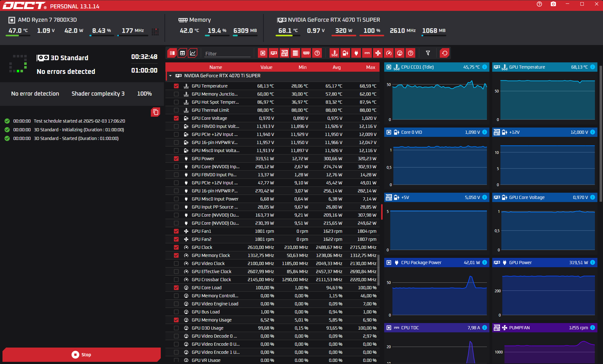Toggle the clock frequency sensor type filter
603x364 pixels.
tap(389, 53)
